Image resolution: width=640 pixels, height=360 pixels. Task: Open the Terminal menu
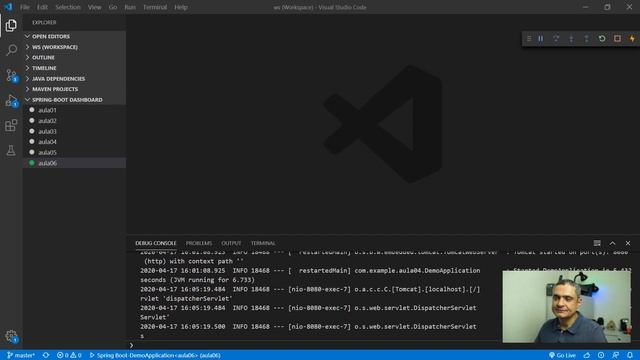point(155,7)
